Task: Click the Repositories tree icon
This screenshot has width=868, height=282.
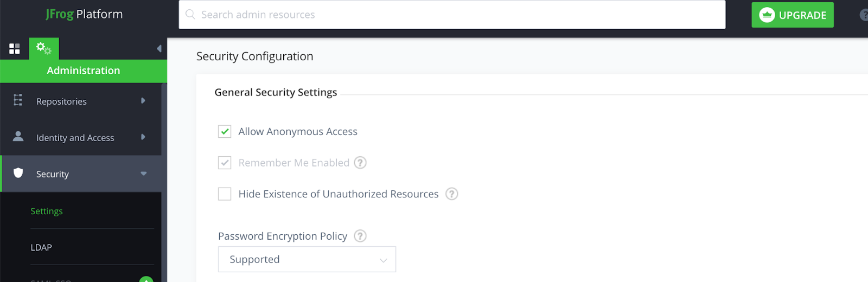Action: click(18, 100)
